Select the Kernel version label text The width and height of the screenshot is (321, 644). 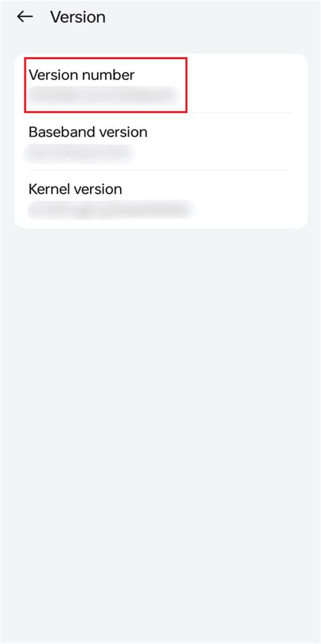click(75, 189)
